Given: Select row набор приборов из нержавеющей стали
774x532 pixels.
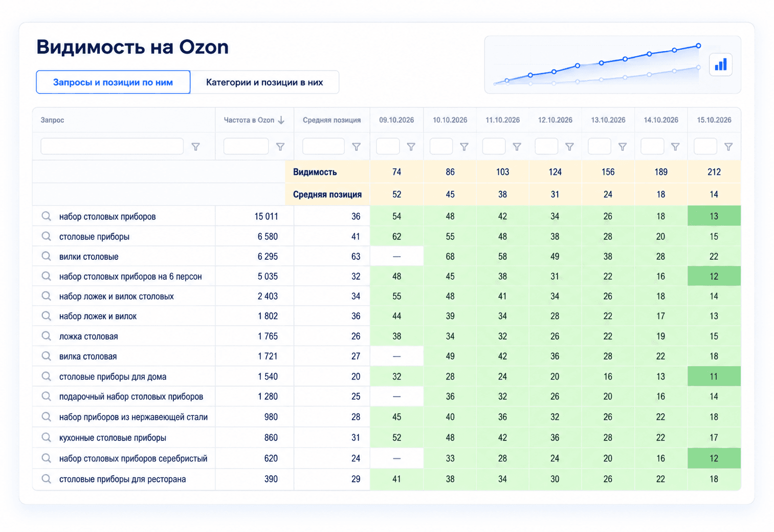Looking at the screenshot, I should 386,417.
